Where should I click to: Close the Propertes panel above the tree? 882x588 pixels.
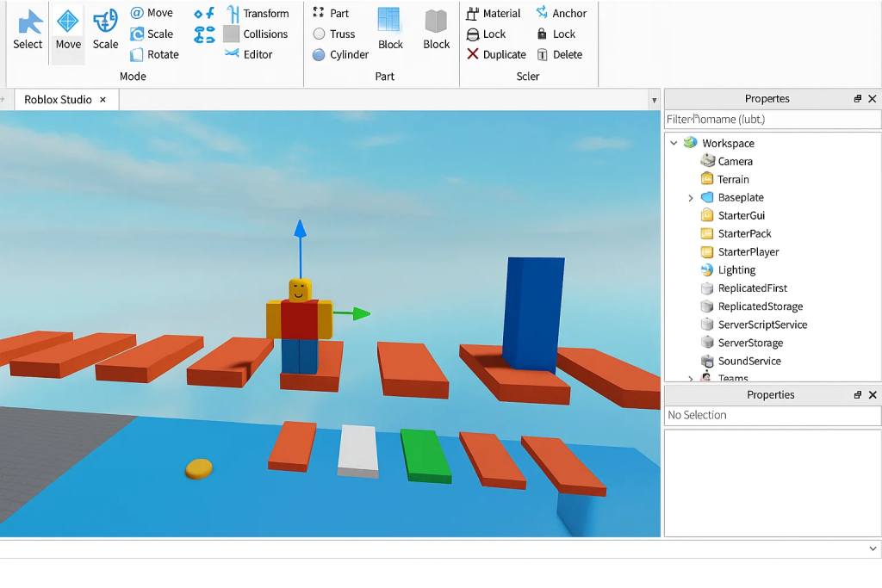click(x=873, y=99)
